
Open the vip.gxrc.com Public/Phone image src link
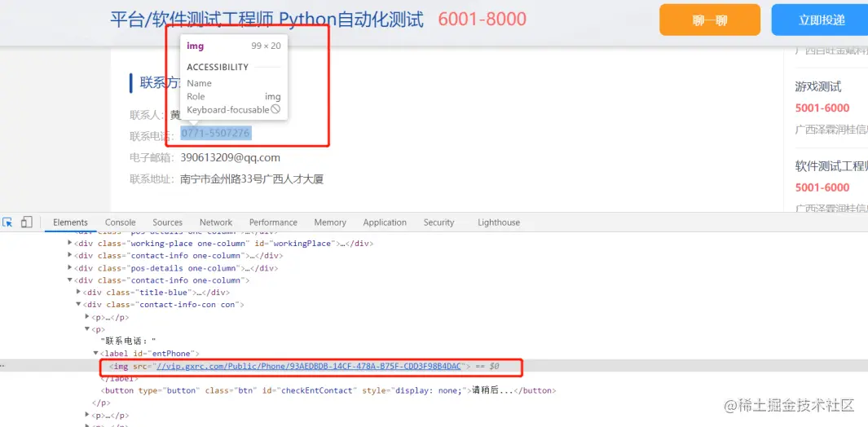pyautogui.click(x=309, y=366)
